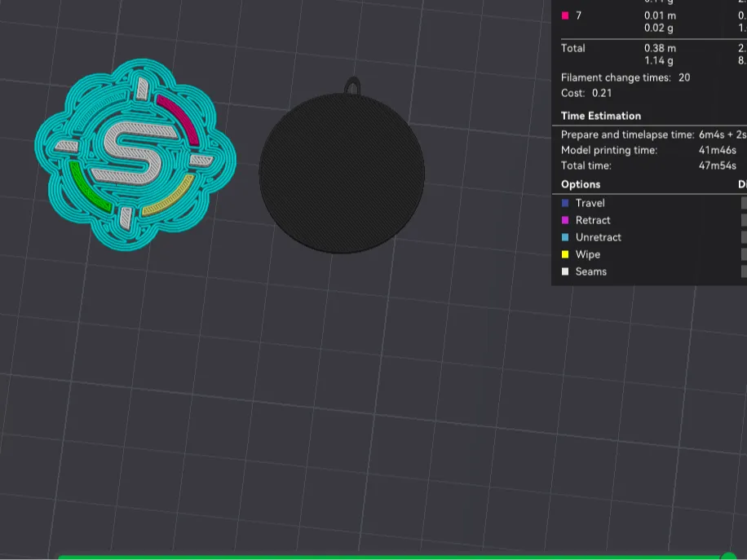747x560 pixels.
Task: Select the teal S logo model
Action: 135,154
